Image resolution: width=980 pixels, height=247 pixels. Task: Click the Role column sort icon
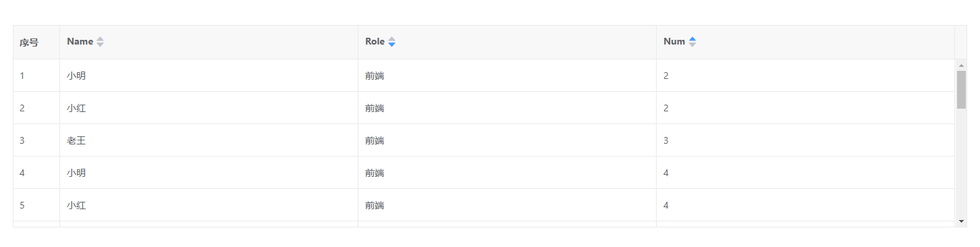(x=391, y=42)
